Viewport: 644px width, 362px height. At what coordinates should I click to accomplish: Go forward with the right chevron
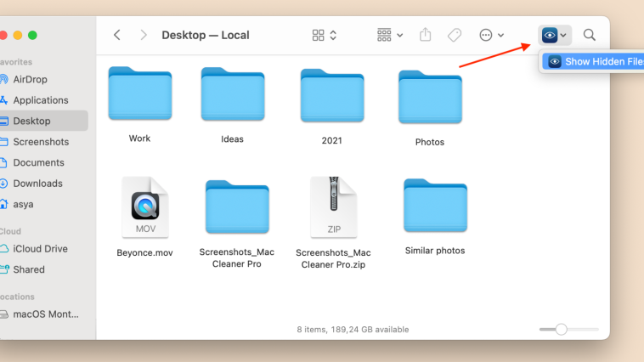(144, 35)
